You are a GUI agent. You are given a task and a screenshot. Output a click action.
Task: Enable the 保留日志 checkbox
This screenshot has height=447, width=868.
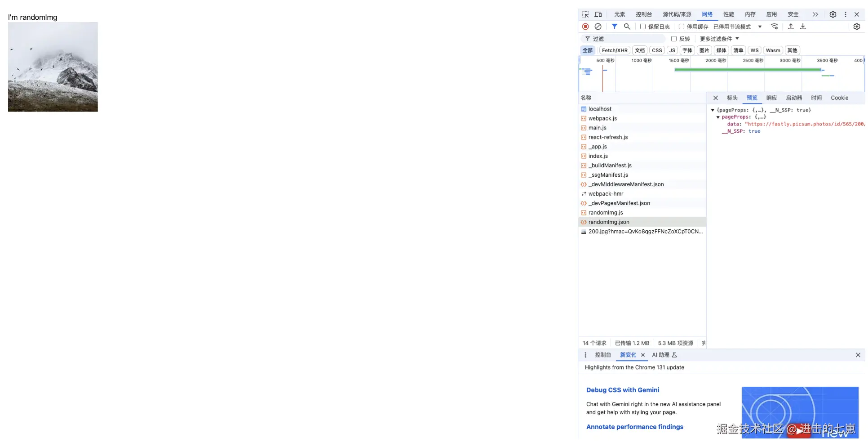(643, 26)
